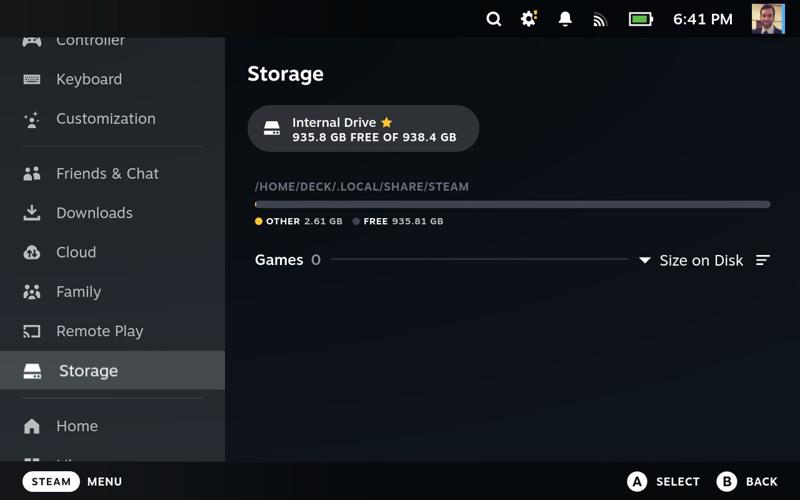Click the yellow OTHER legend dot
Viewport: 800px width, 500px height.
point(259,221)
